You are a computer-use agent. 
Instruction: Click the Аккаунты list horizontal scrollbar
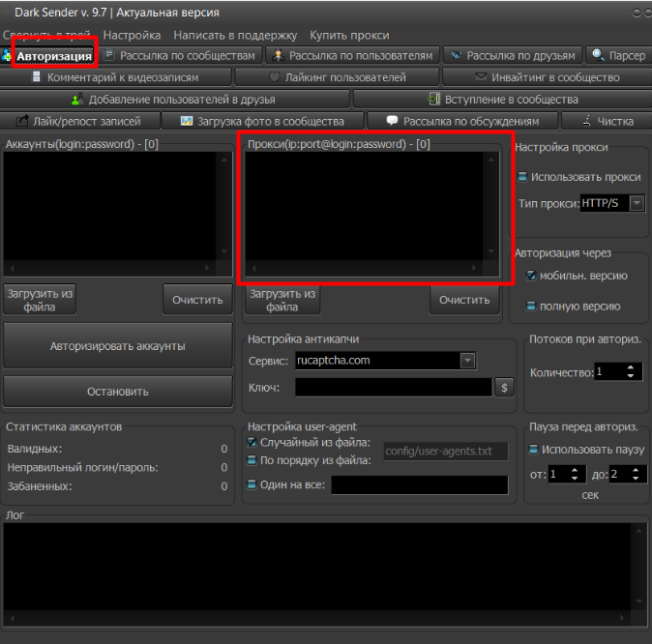109,268
